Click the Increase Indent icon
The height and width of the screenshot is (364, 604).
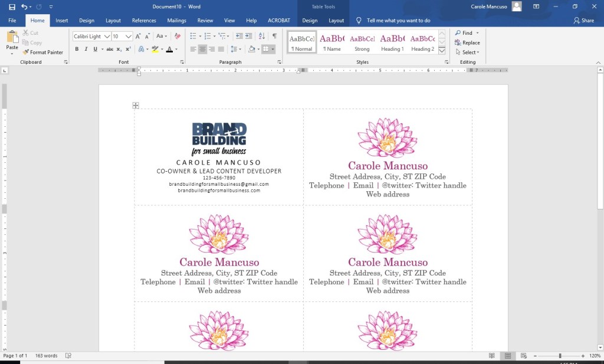(248, 36)
